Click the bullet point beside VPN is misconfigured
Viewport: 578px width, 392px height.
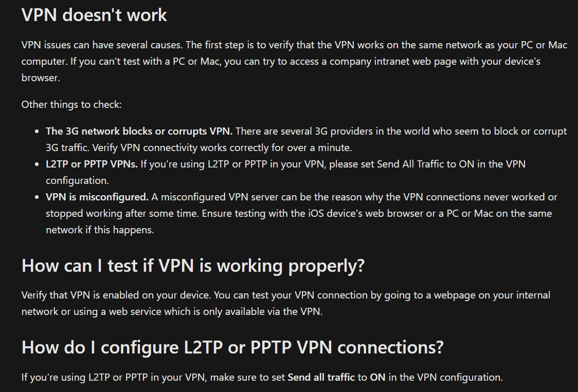pyautogui.click(x=37, y=197)
